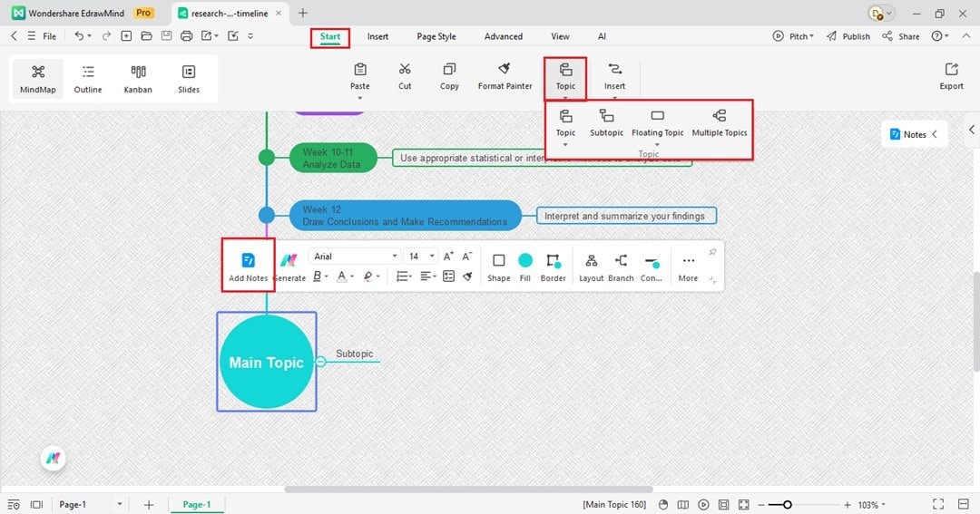This screenshot has height=514, width=980.
Task: Switch to MindMap view mode
Action: point(38,79)
